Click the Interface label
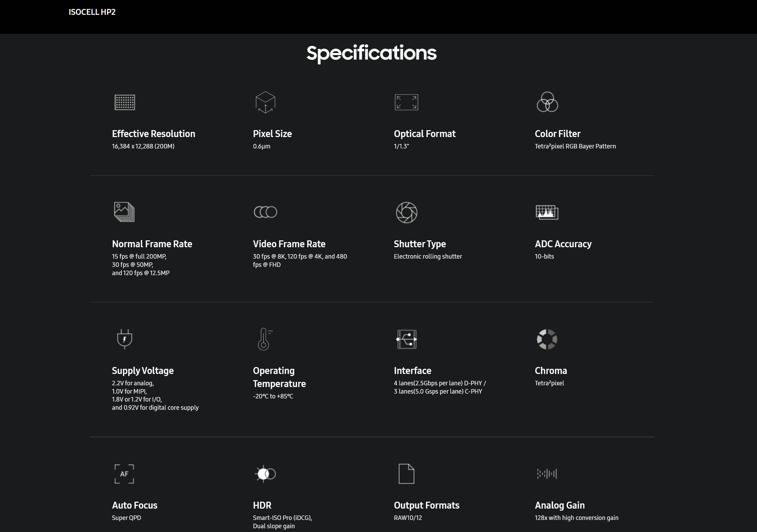Image resolution: width=757 pixels, height=532 pixels. pos(412,371)
